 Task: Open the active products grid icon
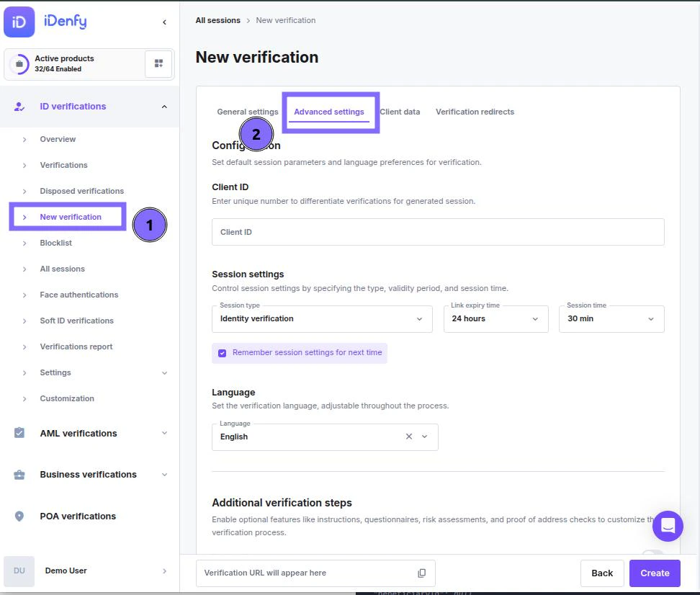click(158, 64)
